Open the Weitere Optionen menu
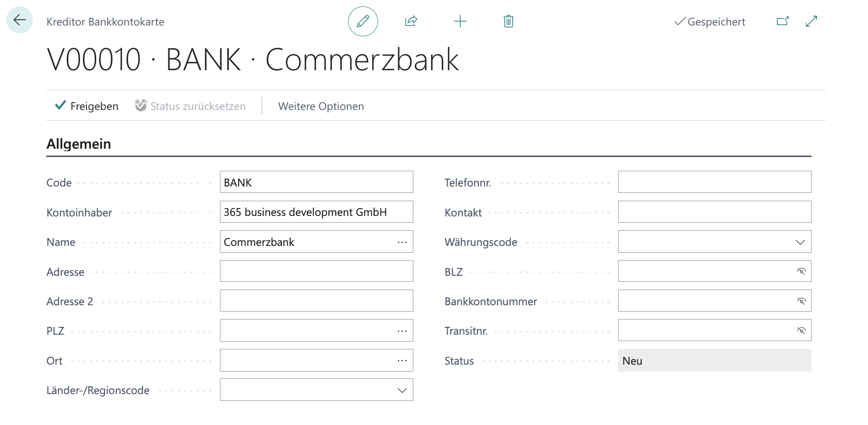Screen dimensions: 868x425 (321, 106)
